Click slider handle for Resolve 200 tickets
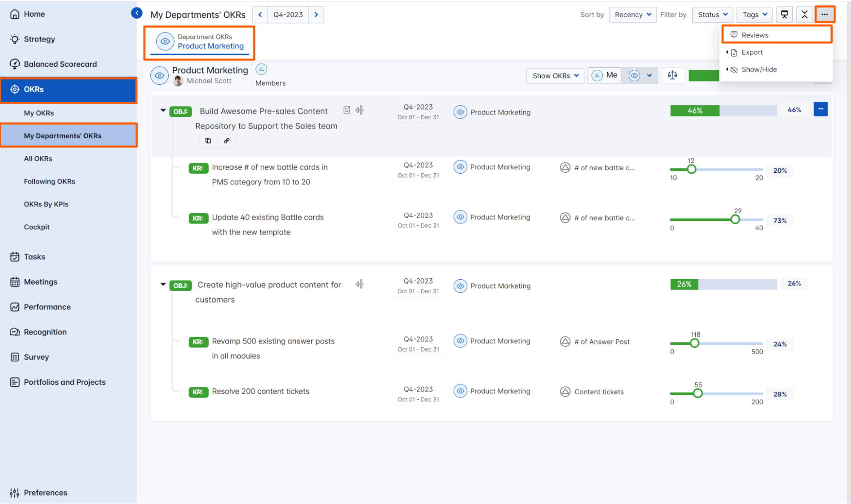This screenshot has height=504, width=851. pyautogui.click(x=697, y=393)
